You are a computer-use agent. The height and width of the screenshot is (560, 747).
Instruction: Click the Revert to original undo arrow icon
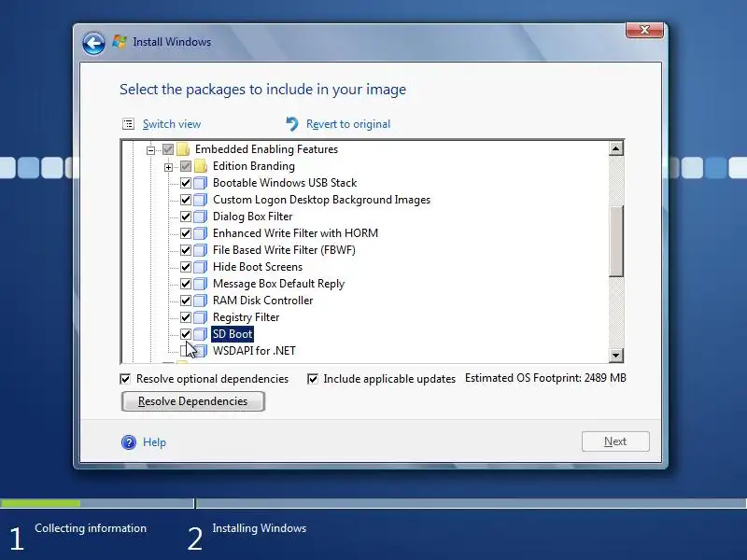(x=292, y=124)
